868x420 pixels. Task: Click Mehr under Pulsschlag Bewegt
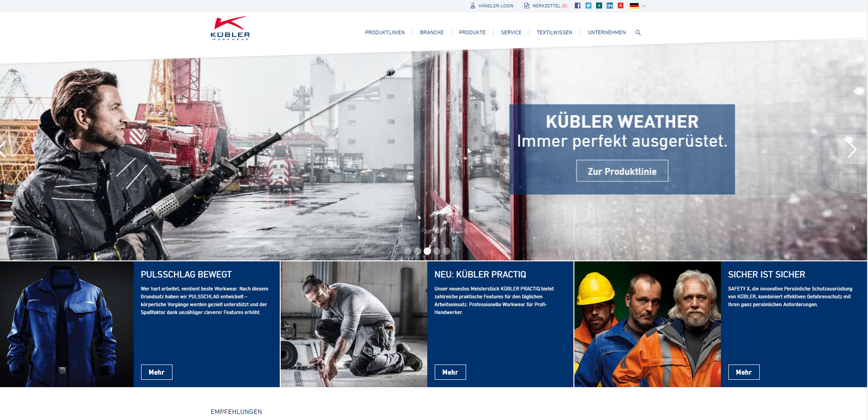tap(156, 372)
